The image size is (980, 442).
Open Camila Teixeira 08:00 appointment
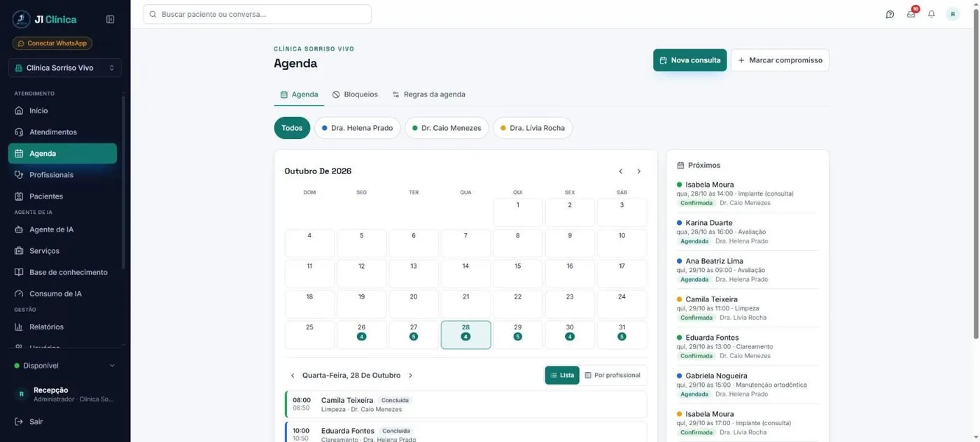(465, 404)
